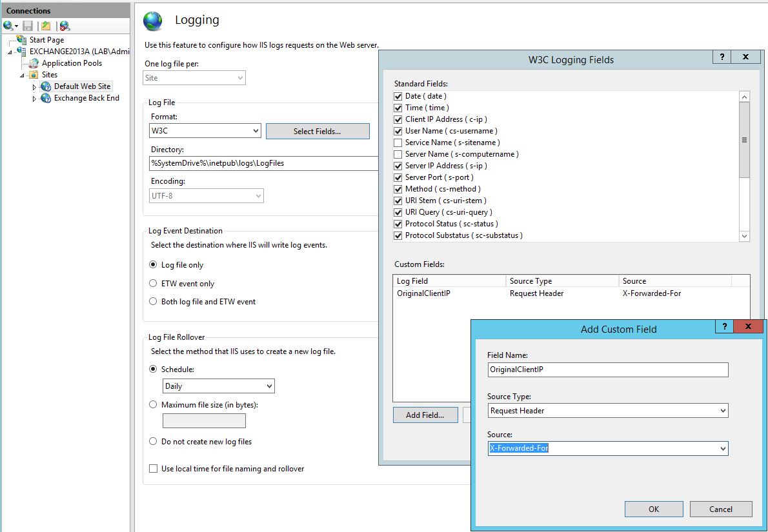
Task: Check Use local time for file naming and rollover
Action: click(153, 469)
